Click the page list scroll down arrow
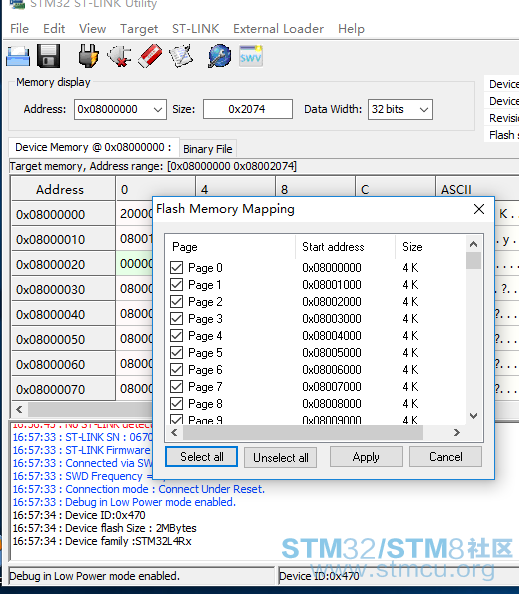 [x=473, y=416]
